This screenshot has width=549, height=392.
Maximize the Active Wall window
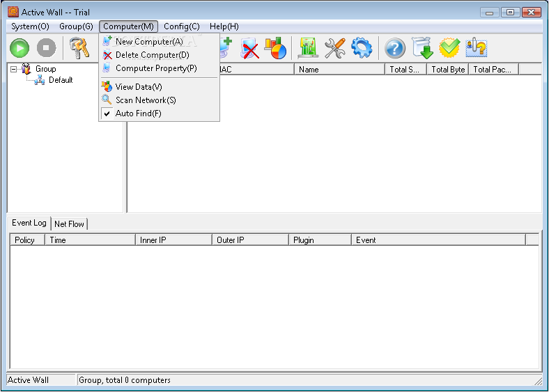tap(510, 13)
